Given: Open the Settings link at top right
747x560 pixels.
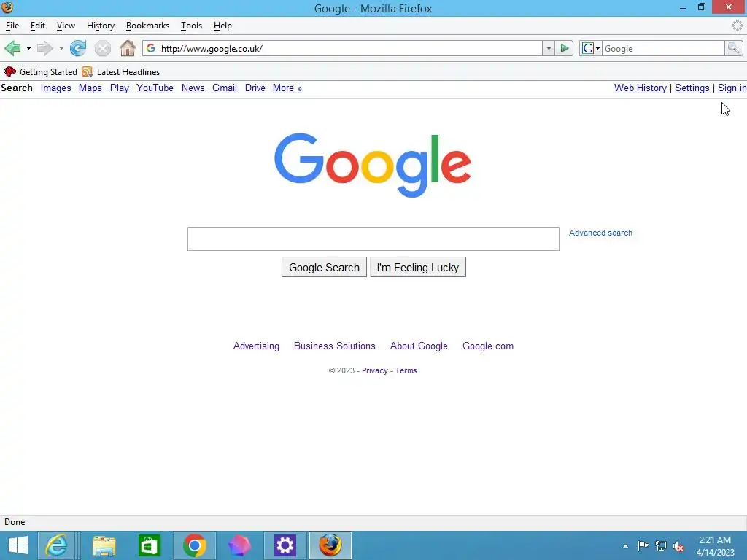Looking at the screenshot, I should (692, 88).
